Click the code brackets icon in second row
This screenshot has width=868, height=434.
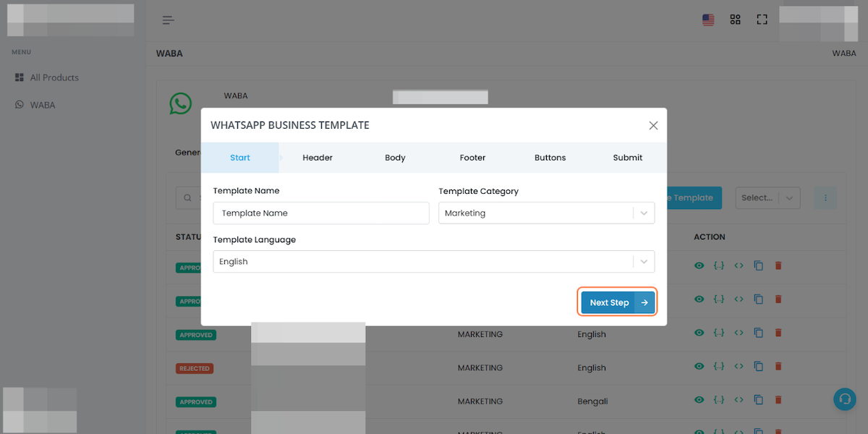pos(739,299)
